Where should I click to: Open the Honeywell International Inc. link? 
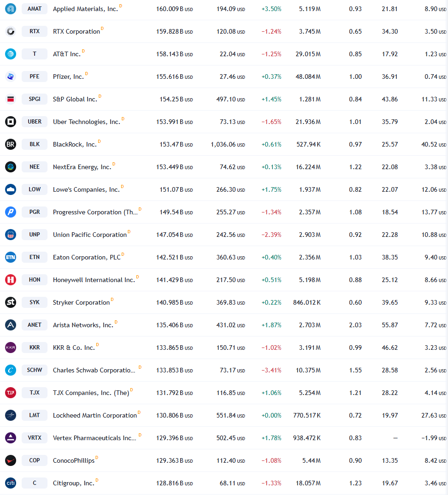click(94, 280)
